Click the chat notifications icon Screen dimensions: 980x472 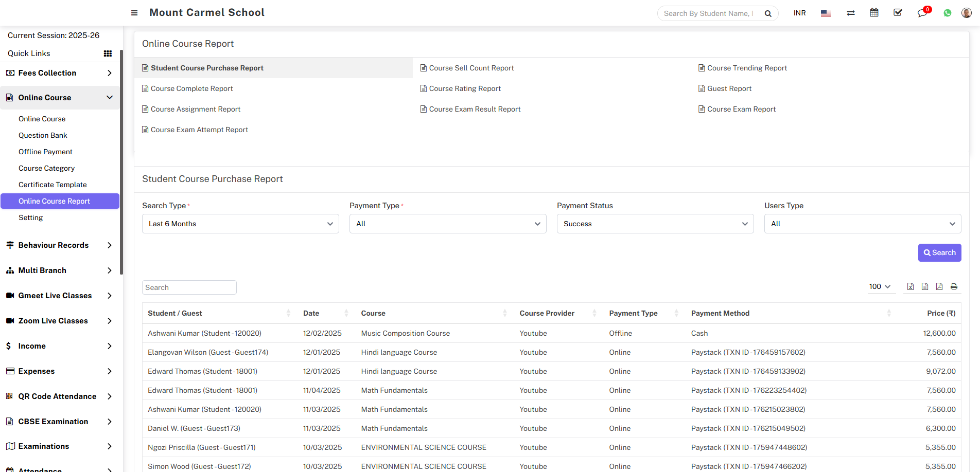(x=922, y=13)
